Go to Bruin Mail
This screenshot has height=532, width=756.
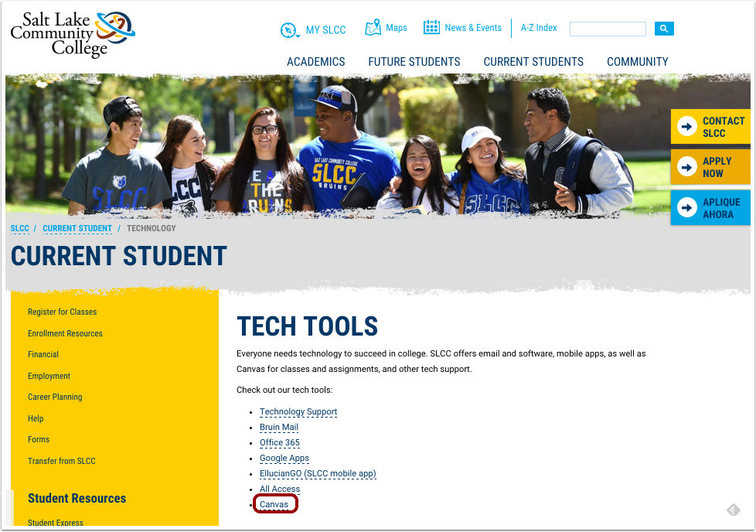pyautogui.click(x=278, y=428)
